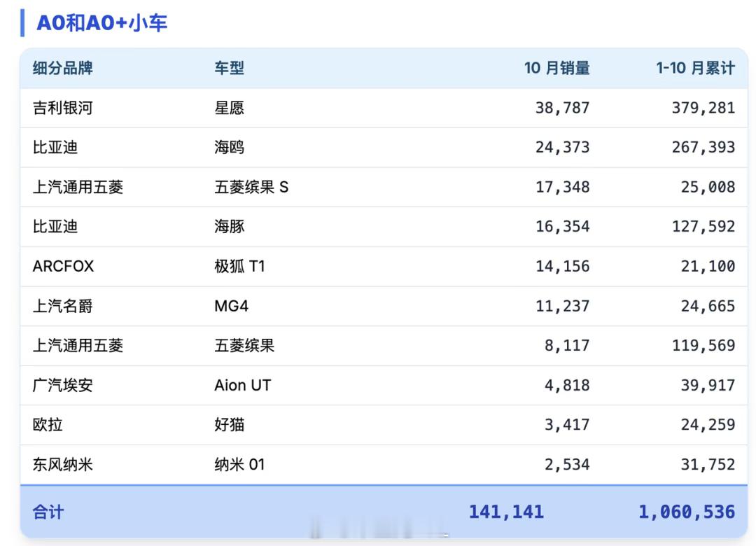The height and width of the screenshot is (546, 756).
Task: Select the model cell 'Aion UT'
Action: [242, 385]
